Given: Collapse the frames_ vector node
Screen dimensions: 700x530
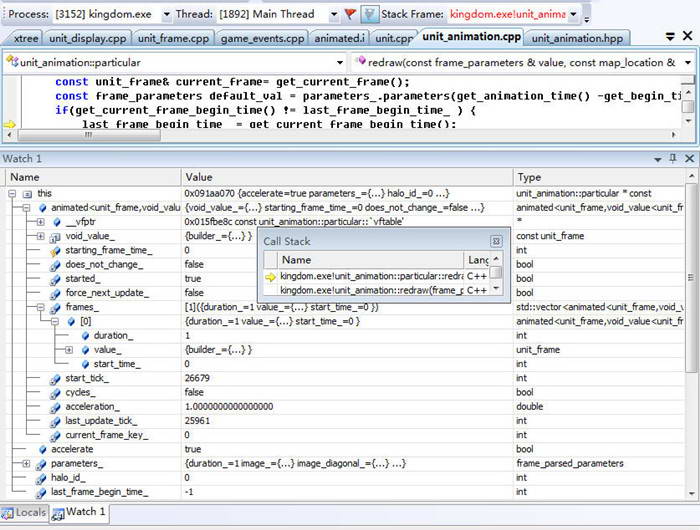Looking at the screenshot, I should [41, 307].
